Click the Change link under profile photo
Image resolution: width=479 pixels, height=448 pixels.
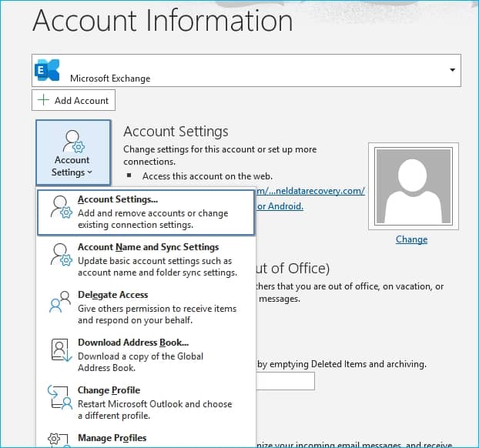point(411,239)
